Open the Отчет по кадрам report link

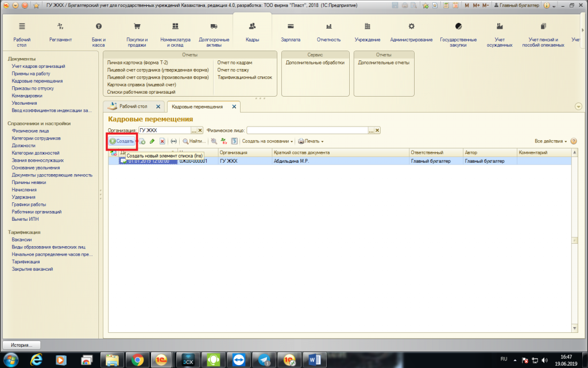click(x=234, y=62)
